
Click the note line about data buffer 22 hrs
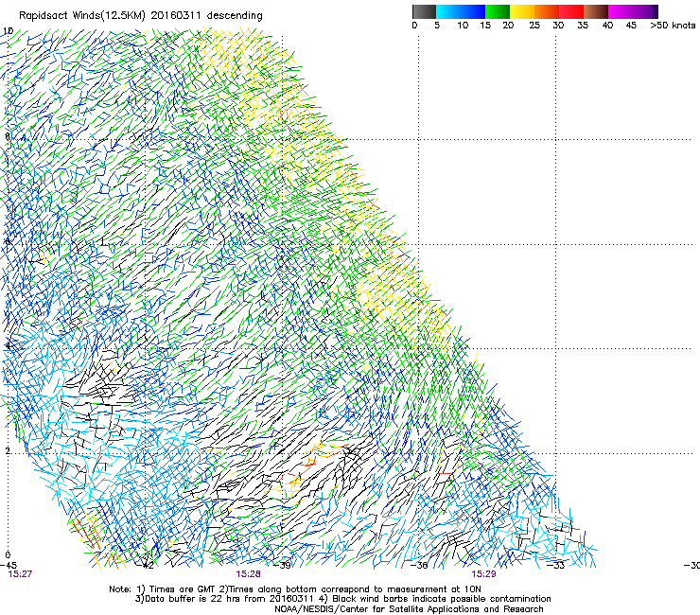(x=342, y=599)
